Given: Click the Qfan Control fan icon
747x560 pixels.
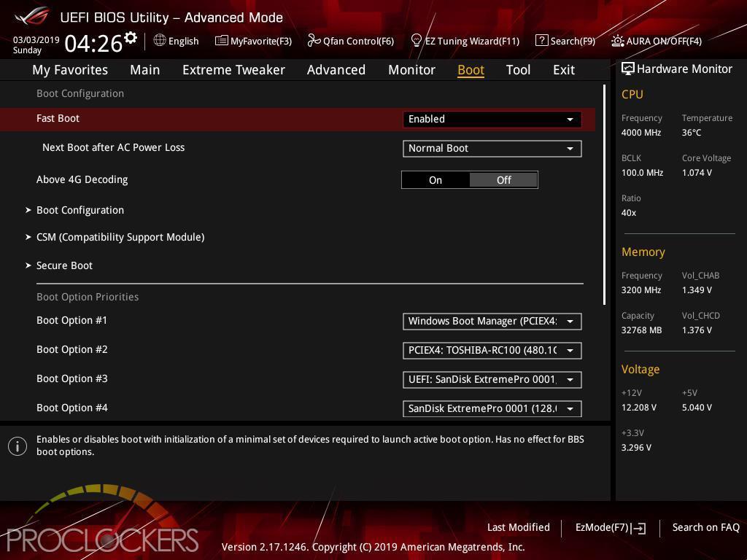Looking at the screenshot, I should point(314,41).
